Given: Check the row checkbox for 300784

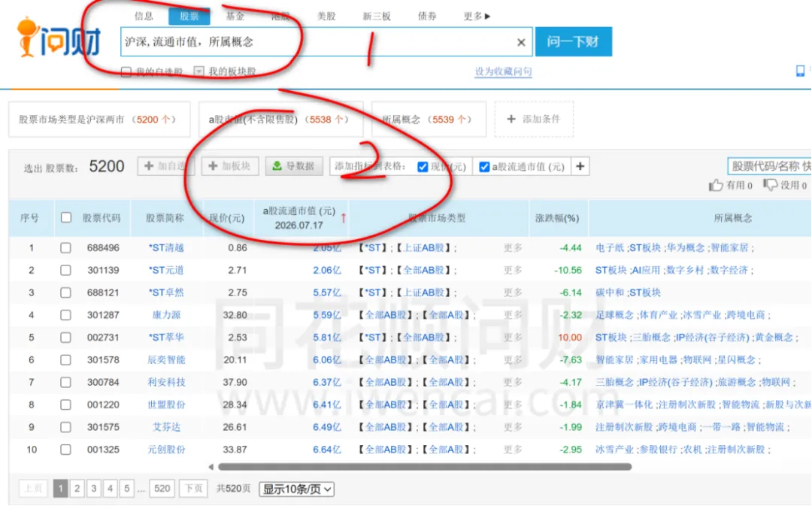Looking at the screenshot, I should point(65,382).
